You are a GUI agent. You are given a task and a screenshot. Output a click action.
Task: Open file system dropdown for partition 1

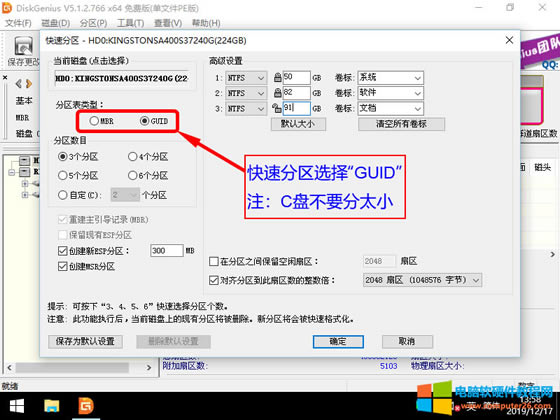(x=246, y=78)
